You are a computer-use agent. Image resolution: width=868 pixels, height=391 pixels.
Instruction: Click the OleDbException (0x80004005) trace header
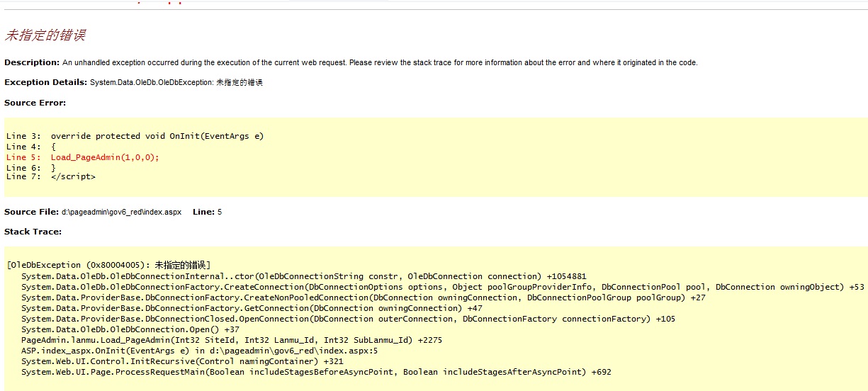(108, 265)
